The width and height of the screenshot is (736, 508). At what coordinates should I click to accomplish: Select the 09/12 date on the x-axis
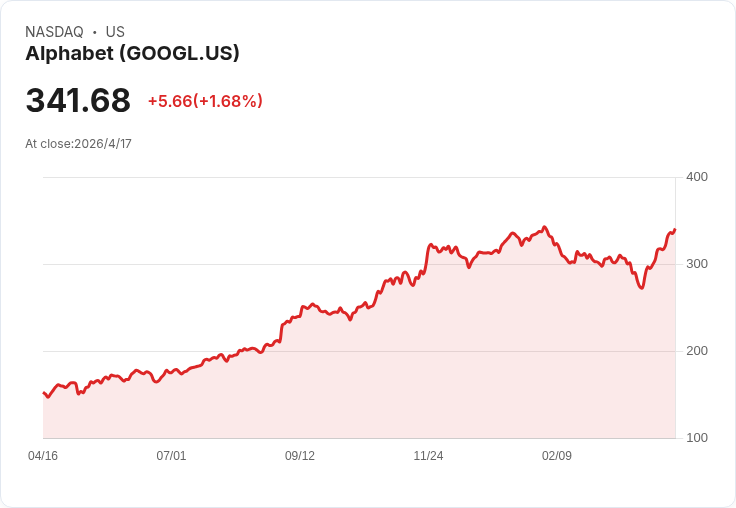(x=300, y=456)
